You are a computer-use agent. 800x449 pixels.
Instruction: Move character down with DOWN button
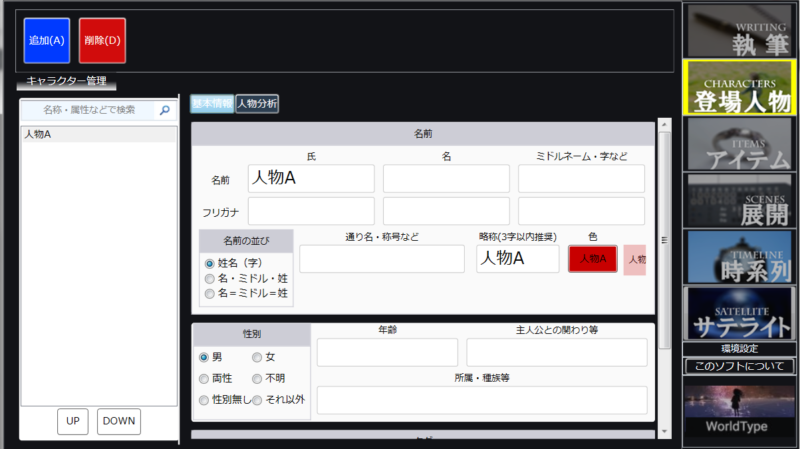tap(119, 421)
